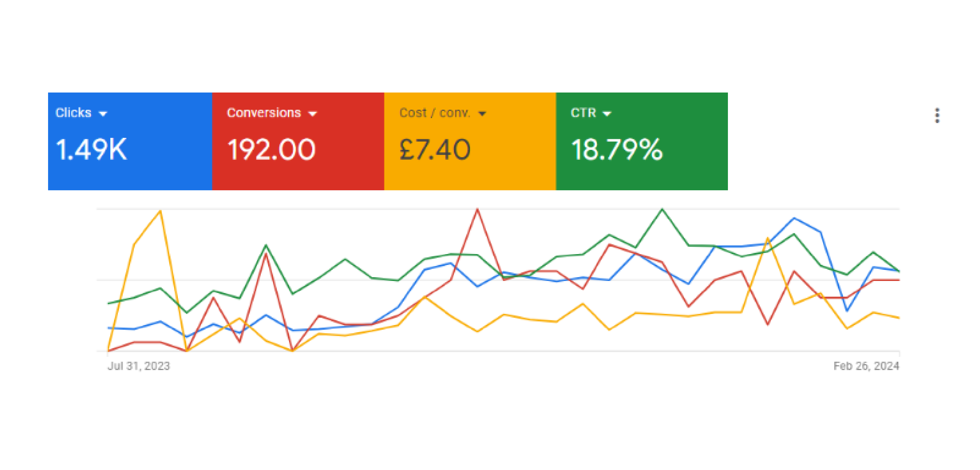
Task: Click the Clicks metric label
Action: point(73,113)
